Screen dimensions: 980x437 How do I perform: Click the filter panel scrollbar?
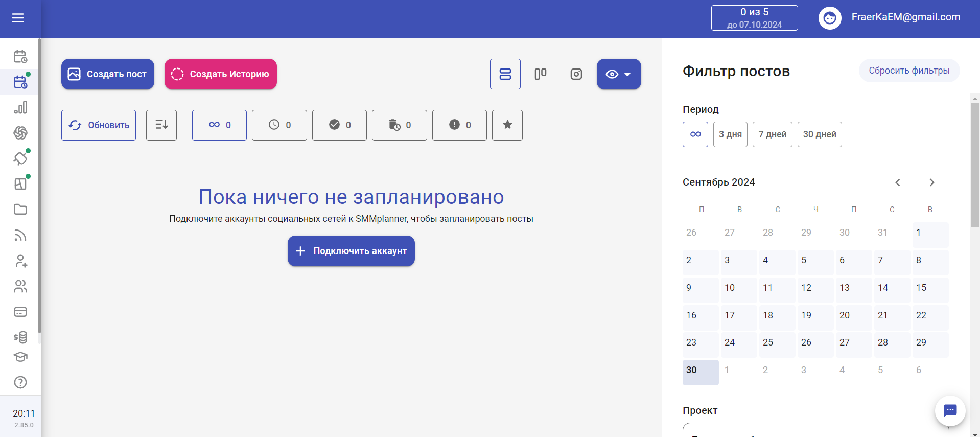tap(975, 165)
